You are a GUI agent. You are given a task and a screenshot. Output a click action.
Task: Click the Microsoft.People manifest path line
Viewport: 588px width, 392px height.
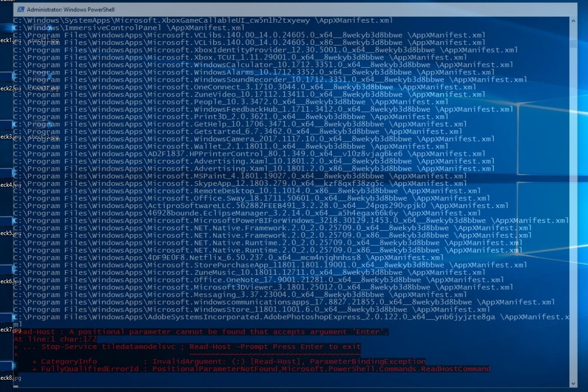click(x=231, y=102)
